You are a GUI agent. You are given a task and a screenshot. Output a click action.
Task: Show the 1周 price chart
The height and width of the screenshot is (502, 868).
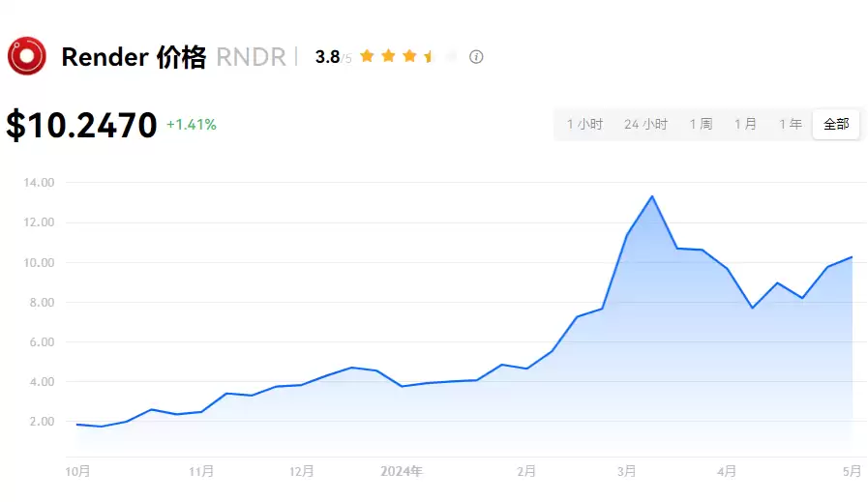701,125
